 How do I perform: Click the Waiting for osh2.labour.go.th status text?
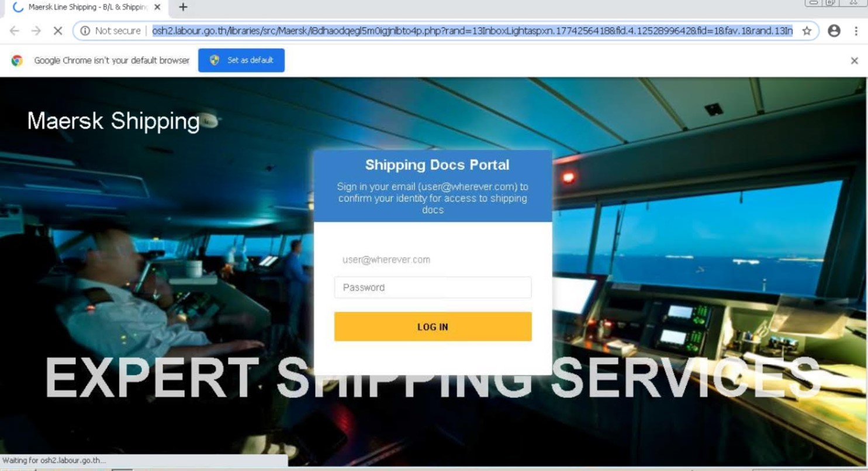54,460
